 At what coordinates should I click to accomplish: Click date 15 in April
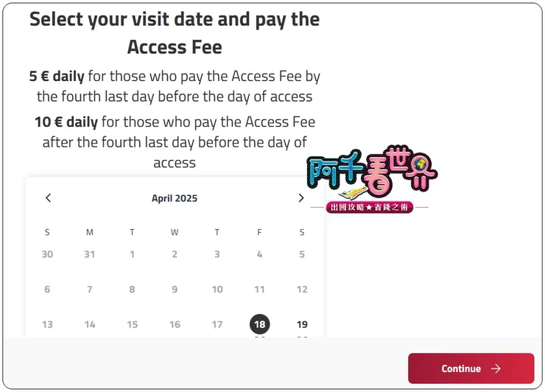pyautogui.click(x=133, y=324)
